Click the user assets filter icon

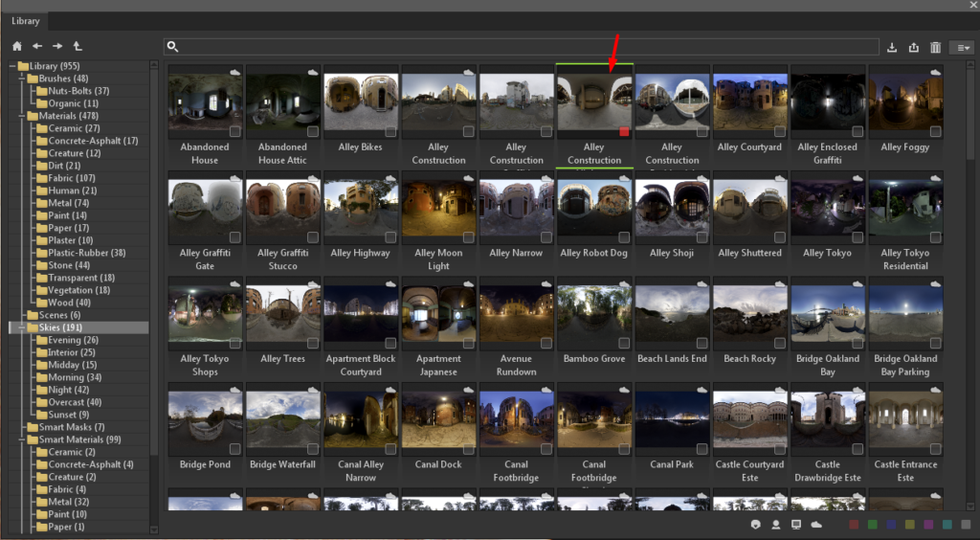pyautogui.click(x=775, y=525)
